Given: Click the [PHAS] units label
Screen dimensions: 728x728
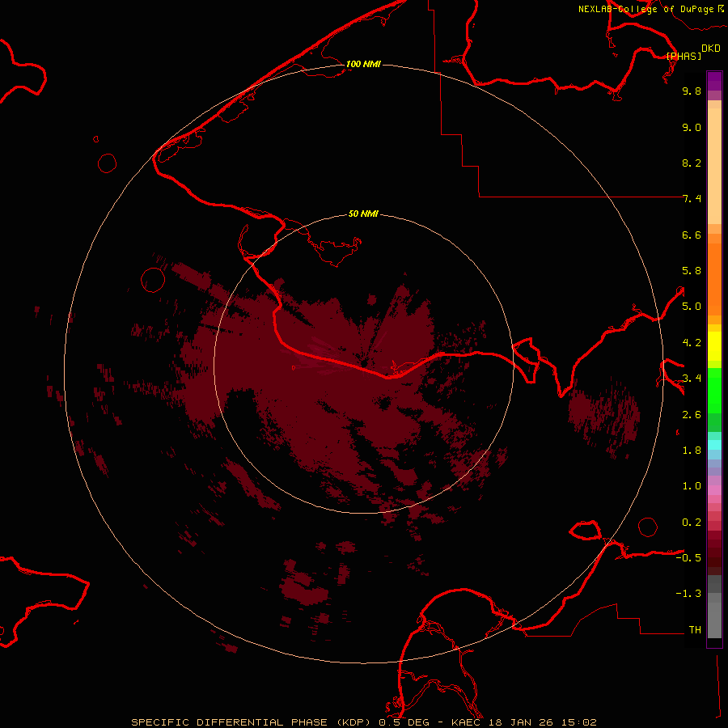Looking at the screenshot, I should tap(684, 57).
